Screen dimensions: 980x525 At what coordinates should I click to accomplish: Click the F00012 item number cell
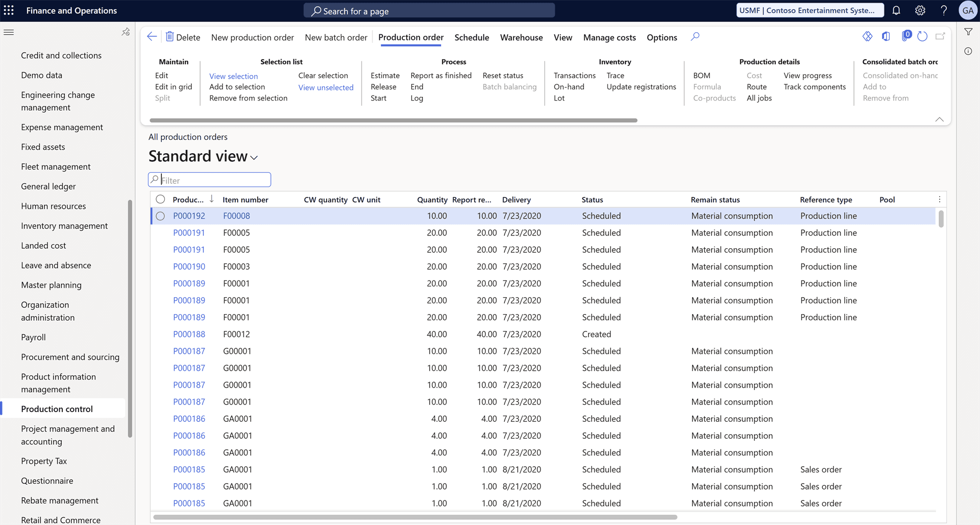coord(236,334)
